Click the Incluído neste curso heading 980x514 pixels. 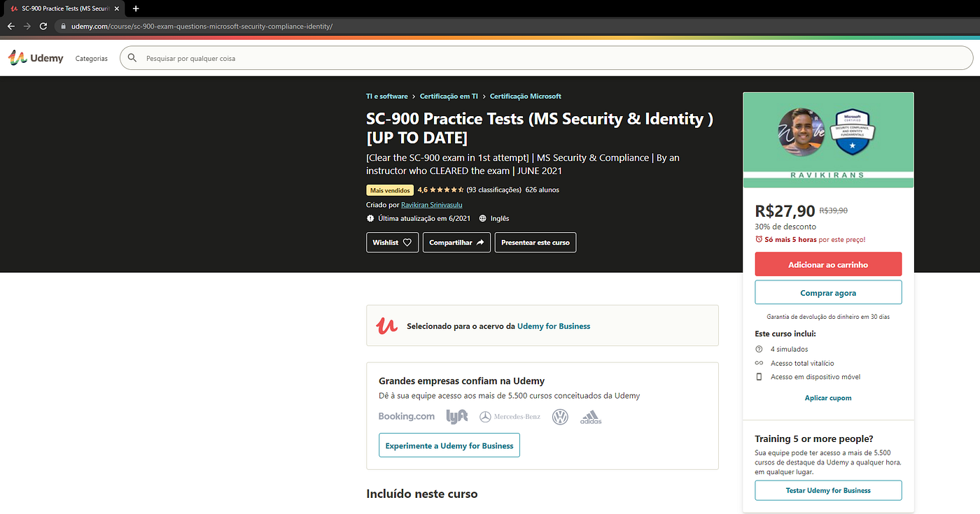click(x=422, y=494)
